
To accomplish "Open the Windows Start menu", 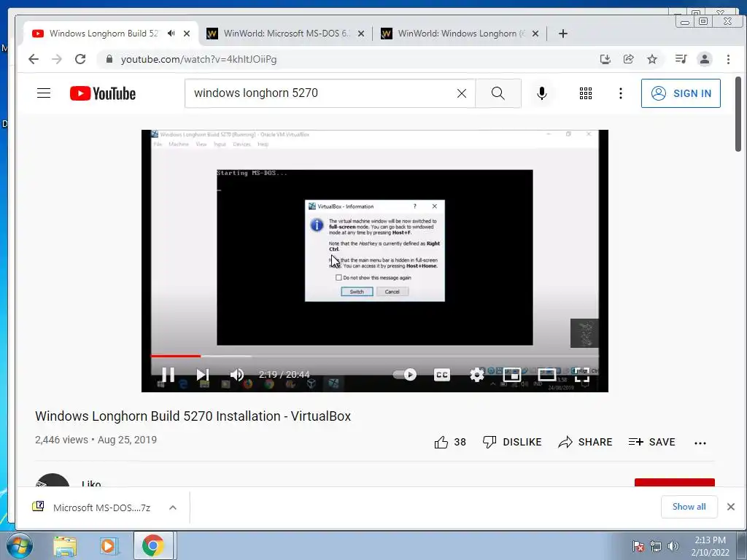I will point(19,545).
